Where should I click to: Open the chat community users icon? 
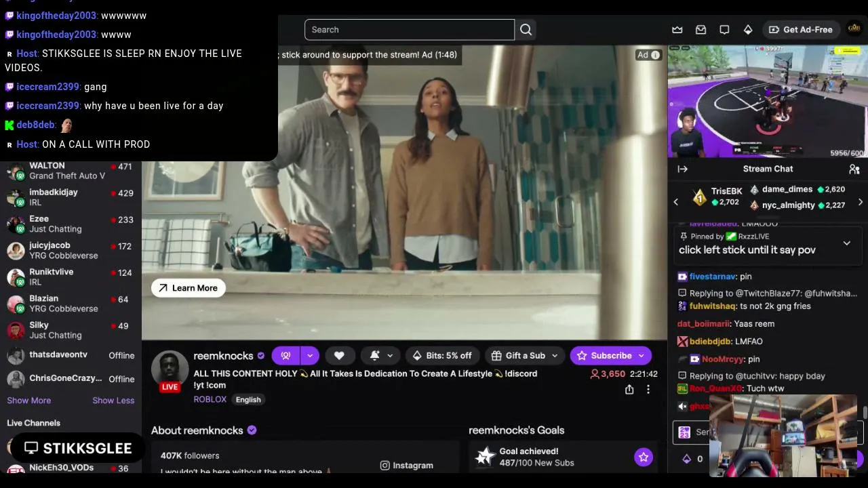(x=854, y=169)
